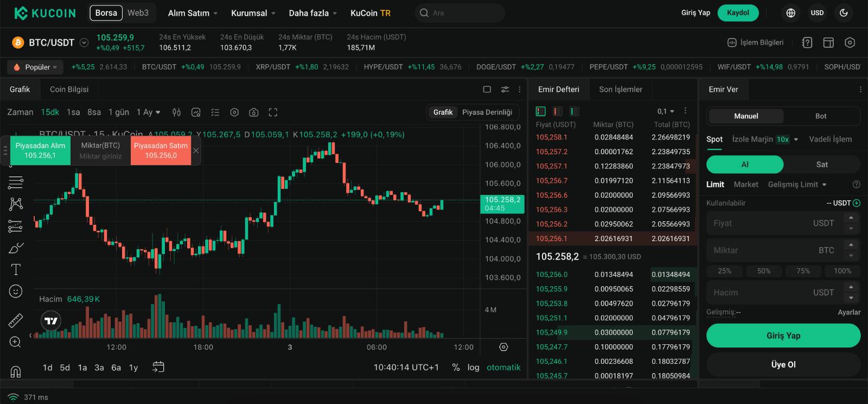868x404 pixels.
Task: Select the horizontal lines drawing tool
Action: point(16,182)
